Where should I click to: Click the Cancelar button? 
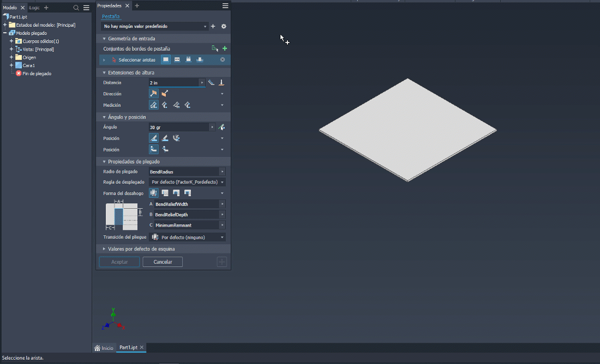(163, 262)
